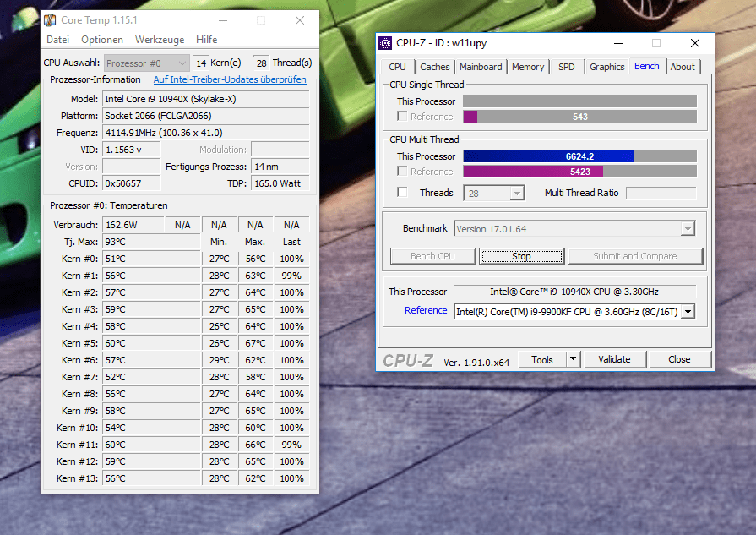Click the Tj. Max value 93°C

(x=151, y=242)
